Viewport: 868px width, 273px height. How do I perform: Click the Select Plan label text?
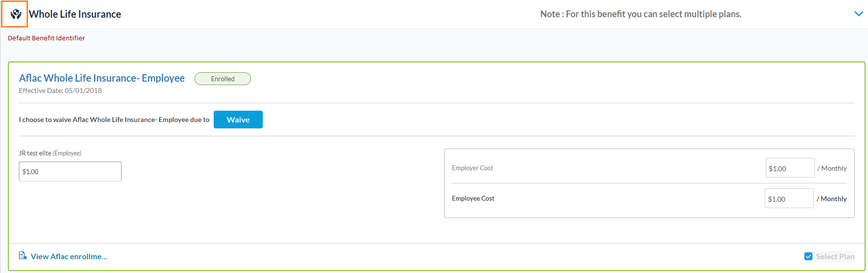(835, 256)
